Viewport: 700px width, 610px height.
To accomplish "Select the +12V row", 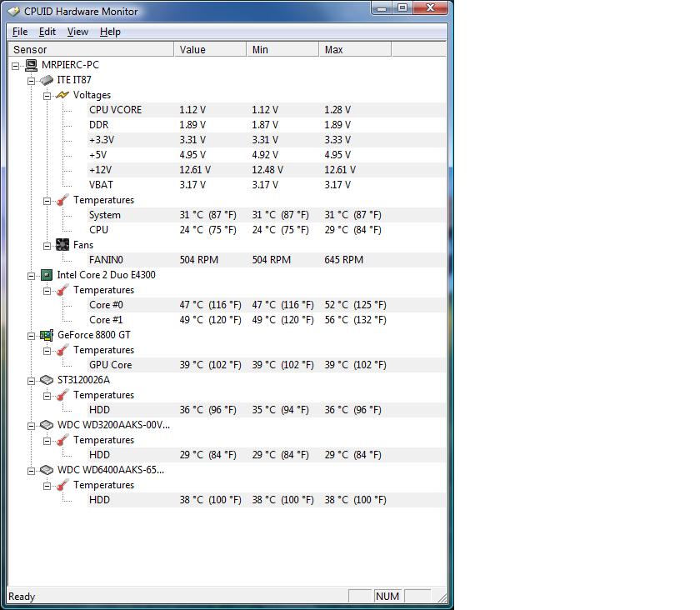I will tap(267, 170).
